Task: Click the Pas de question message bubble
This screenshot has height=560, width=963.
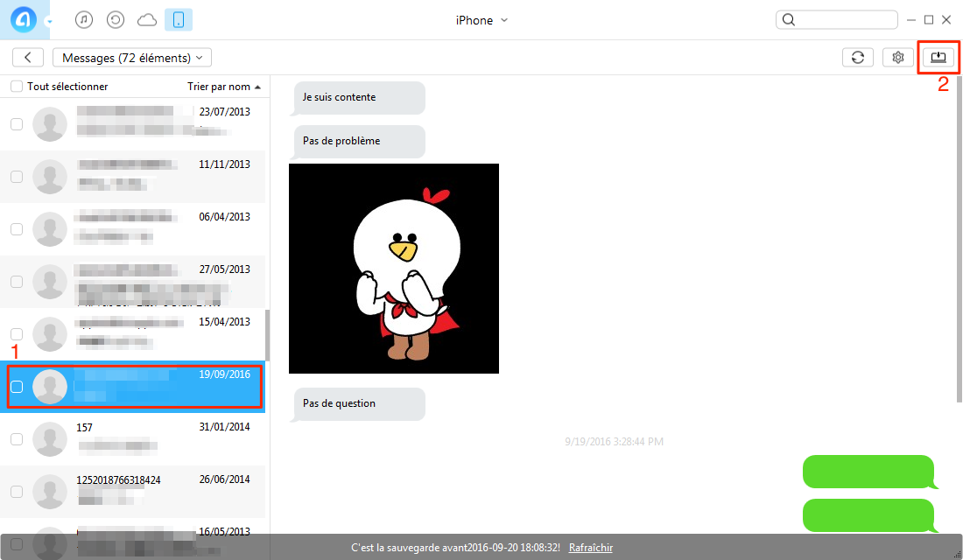Action: (x=358, y=404)
